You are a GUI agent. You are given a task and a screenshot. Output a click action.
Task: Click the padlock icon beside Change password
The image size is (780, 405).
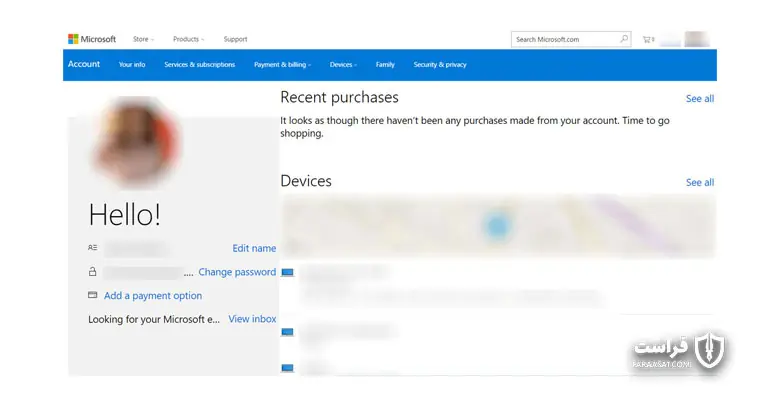click(93, 272)
